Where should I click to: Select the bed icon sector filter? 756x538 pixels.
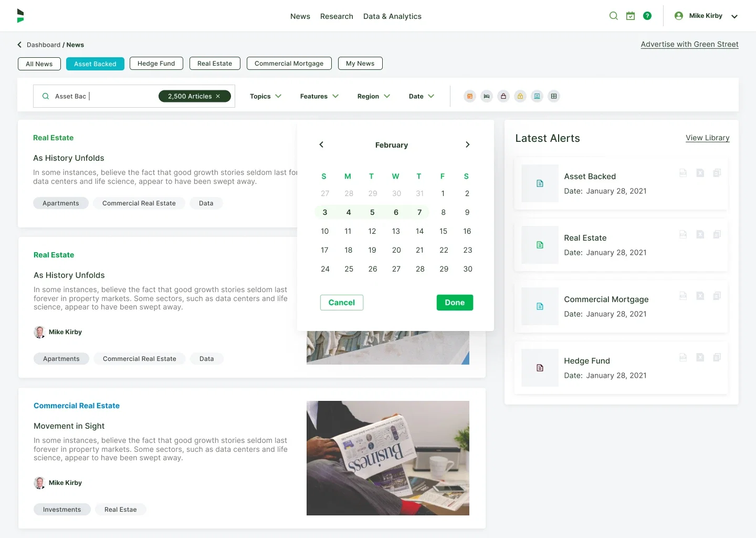pyautogui.click(x=487, y=96)
